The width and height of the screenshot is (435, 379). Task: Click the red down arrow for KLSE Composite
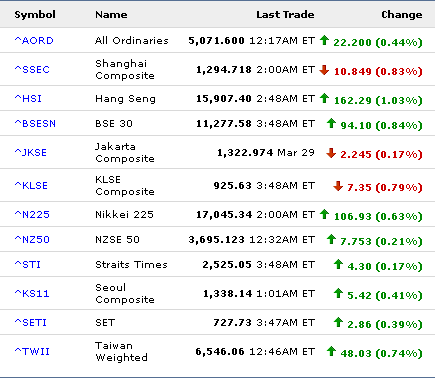(338, 186)
